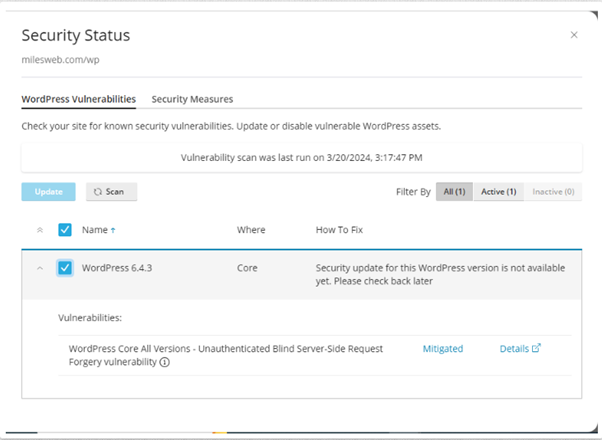
Task: Click the 'Filter By' label
Action: 413,192
